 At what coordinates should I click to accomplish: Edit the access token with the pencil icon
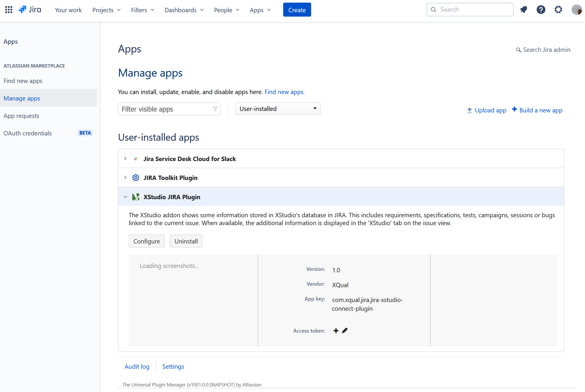click(345, 331)
